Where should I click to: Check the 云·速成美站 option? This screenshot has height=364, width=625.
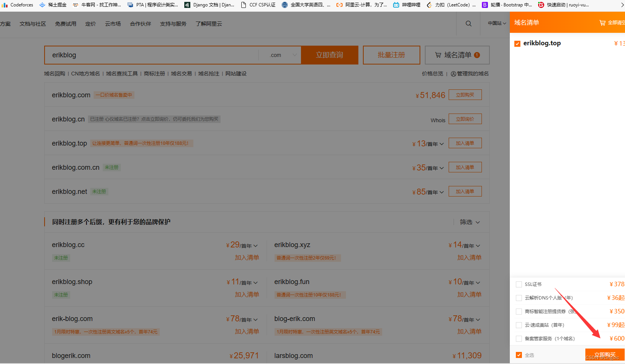(519, 325)
